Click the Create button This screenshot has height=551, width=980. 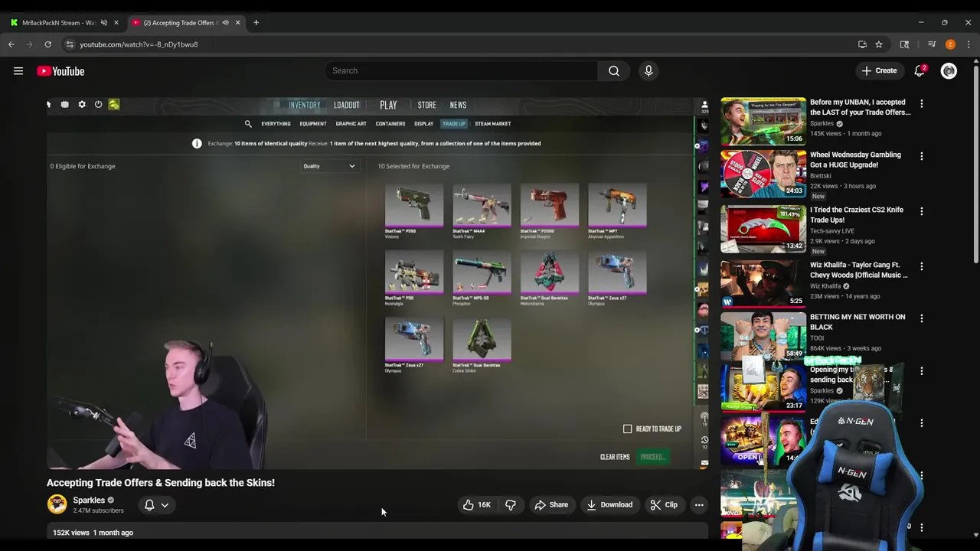tap(879, 71)
